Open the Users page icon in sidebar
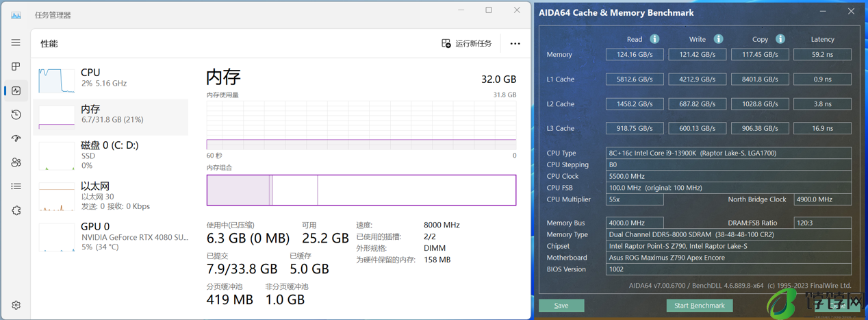868x320 pixels. pos(16,162)
